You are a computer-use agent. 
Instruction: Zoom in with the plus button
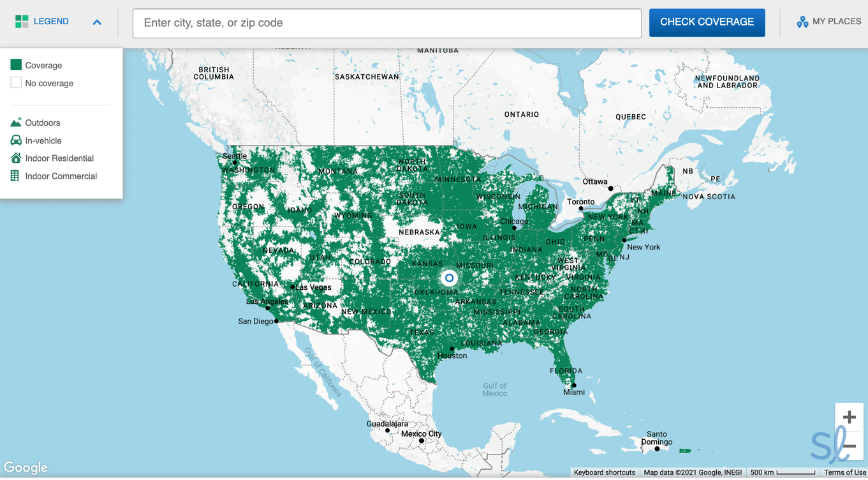click(x=849, y=417)
